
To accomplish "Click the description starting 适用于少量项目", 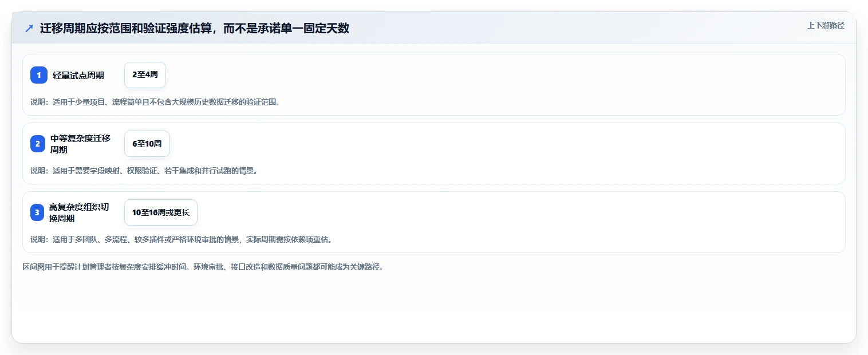I will pos(155,102).
